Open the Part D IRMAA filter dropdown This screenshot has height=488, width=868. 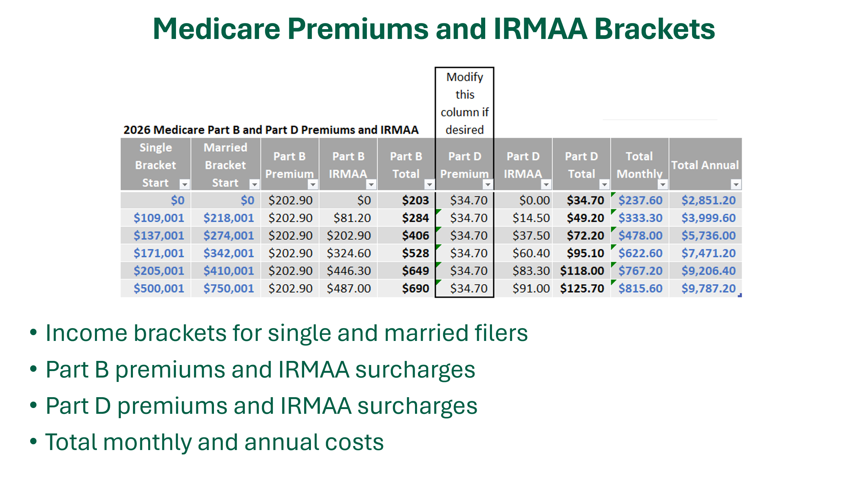(546, 184)
